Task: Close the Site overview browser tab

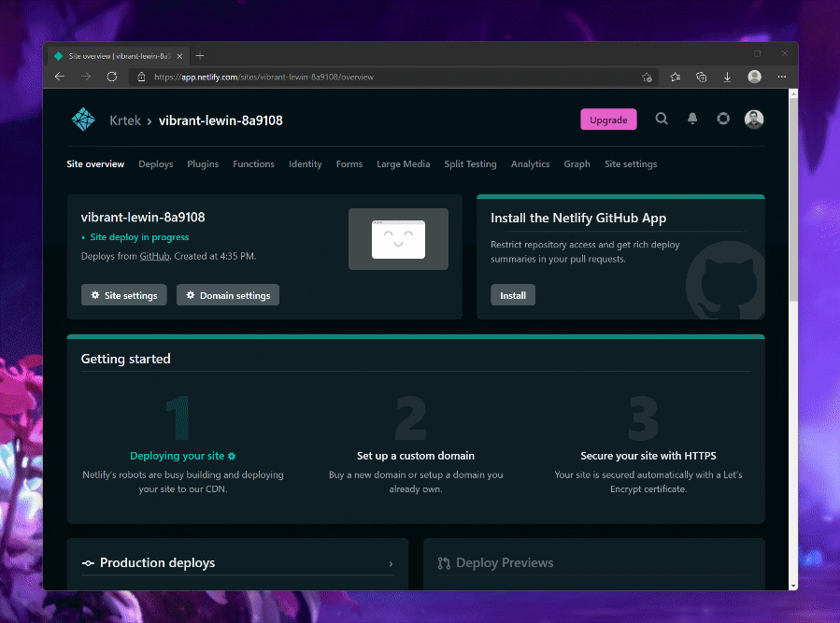Action: [180, 56]
